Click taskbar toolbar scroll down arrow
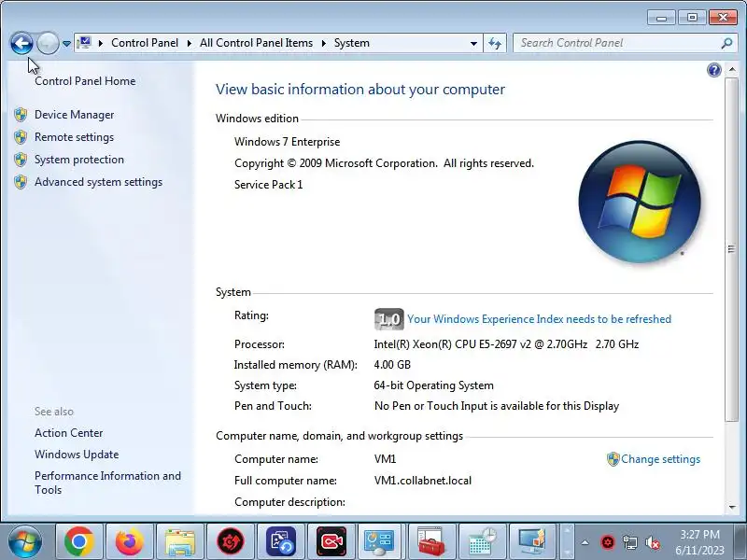 (567, 553)
